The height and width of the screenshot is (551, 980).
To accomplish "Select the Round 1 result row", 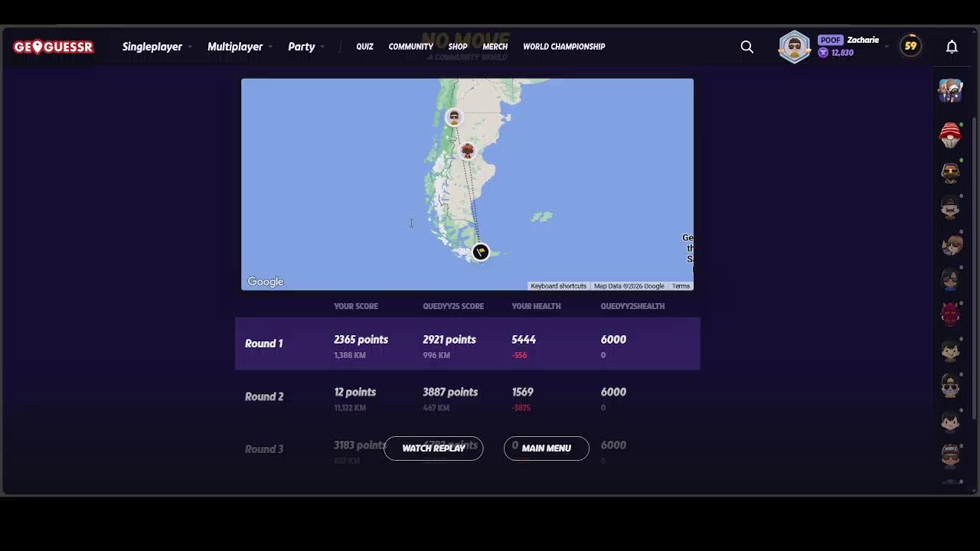I will (467, 344).
